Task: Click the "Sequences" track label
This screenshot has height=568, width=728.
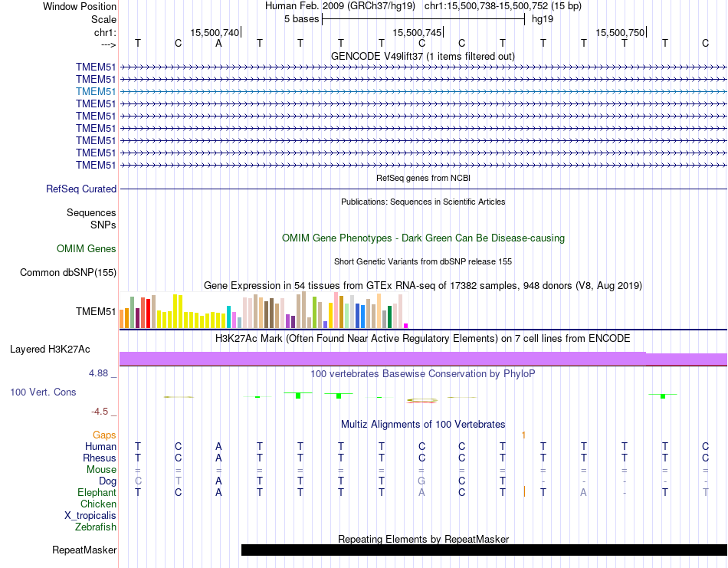Action: (91, 212)
